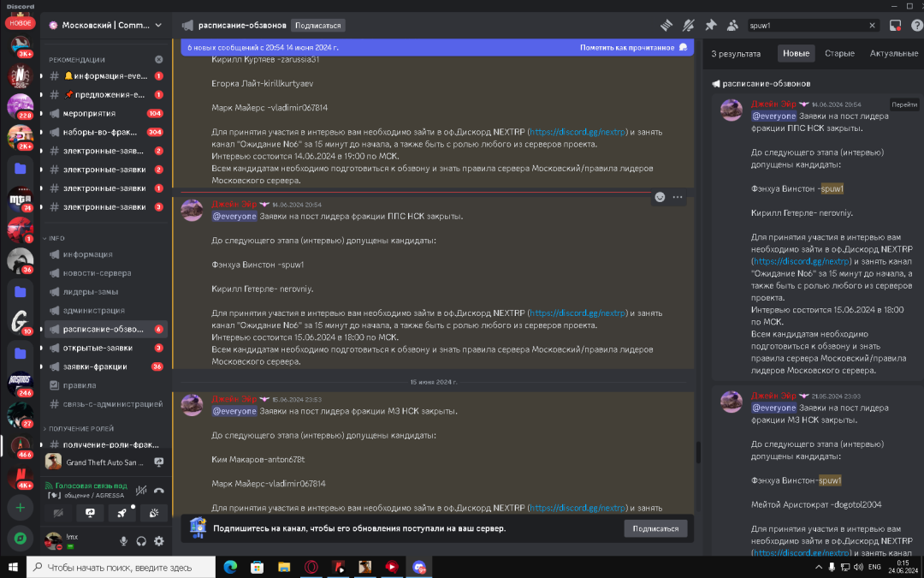Image resolution: width=924 pixels, height=578 pixels.
Task: Start an Activity with the rocket icon
Action: (x=122, y=513)
